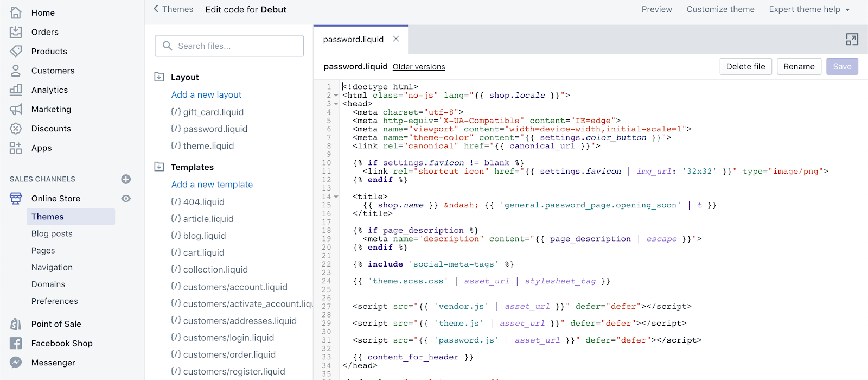This screenshot has width=868, height=380.
Task: Click the Online Store shop icon
Action: (x=16, y=198)
